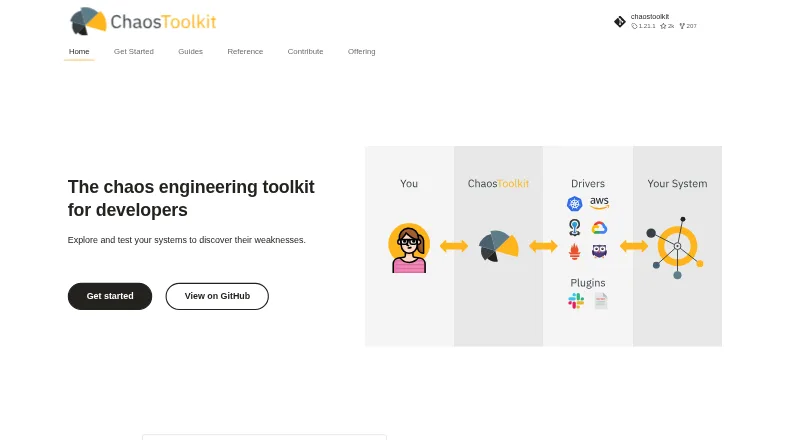Click the Get started button
This screenshot has width=800, height=440.
[x=110, y=296]
